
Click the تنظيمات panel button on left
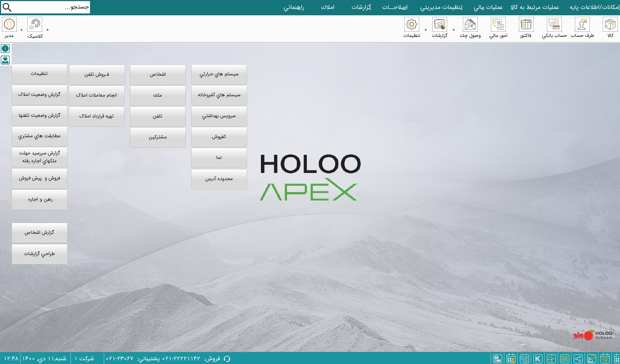click(x=40, y=74)
